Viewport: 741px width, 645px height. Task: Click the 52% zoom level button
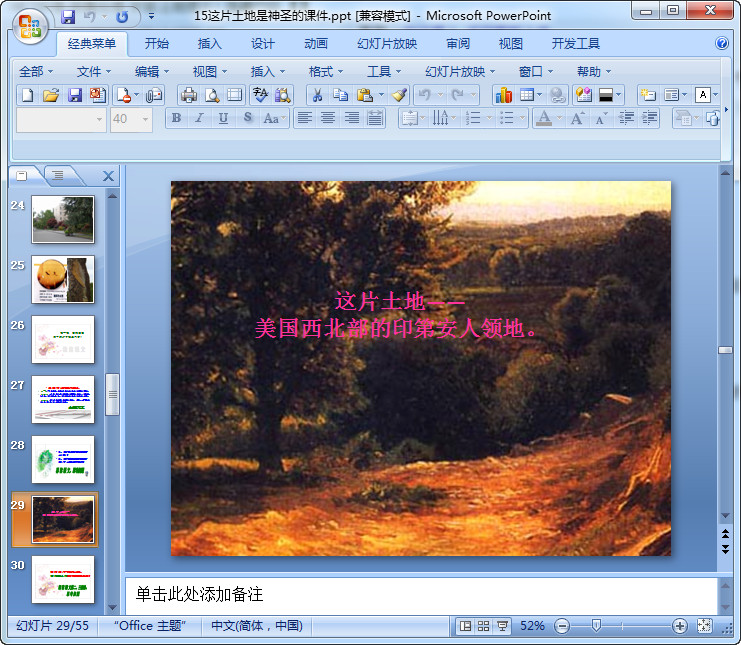[x=532, y=626]
